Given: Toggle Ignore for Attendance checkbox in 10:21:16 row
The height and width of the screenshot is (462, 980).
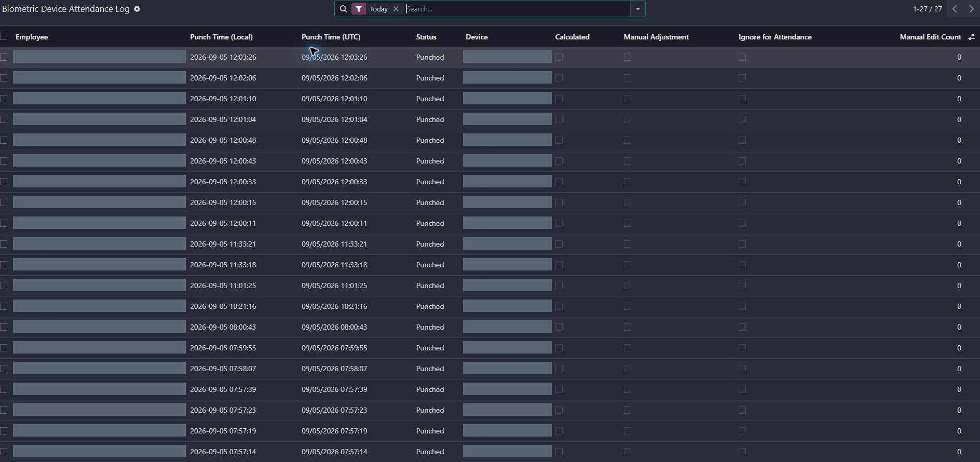Looking at the screenshot, I should (x=742, y=306).
